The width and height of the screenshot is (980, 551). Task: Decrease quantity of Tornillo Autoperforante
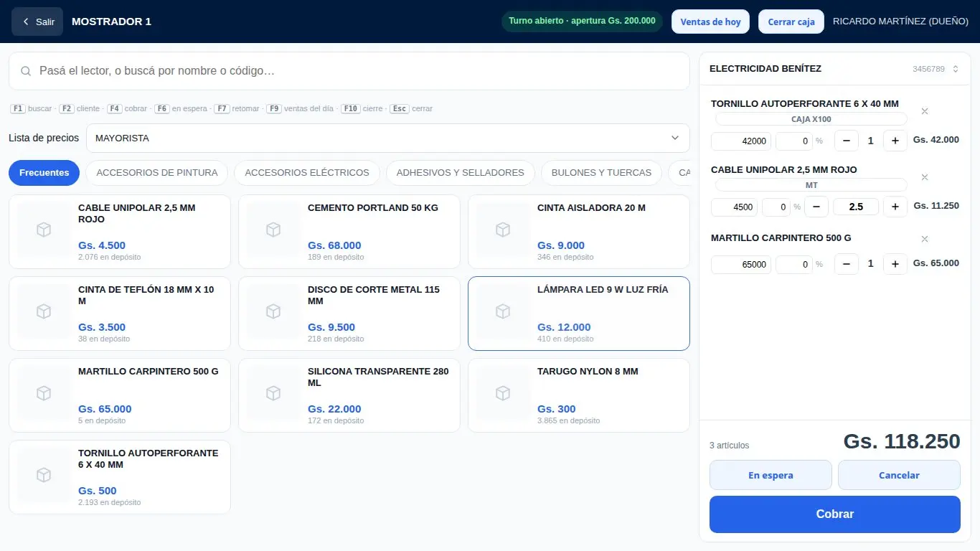(847, 141)
